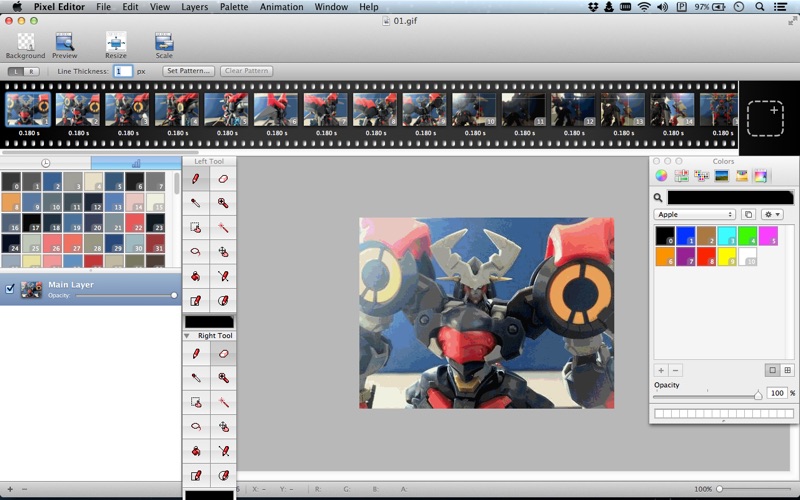Image resolution: width=800 pixels, height=500 pixels.
Task: Open the gear actions menu in Colors
Action: [771, 214]
